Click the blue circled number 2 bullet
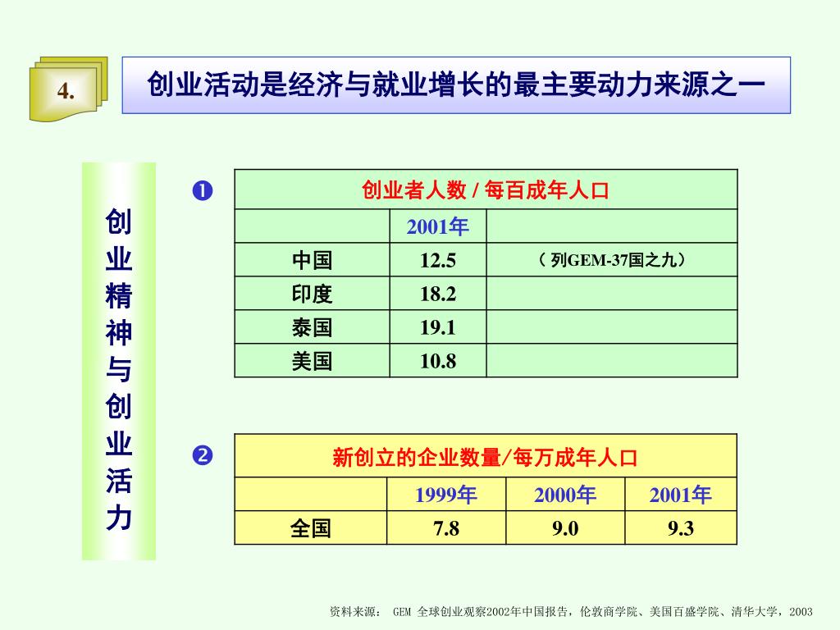The height and width of the screenshot is (630, 840). 203,456
